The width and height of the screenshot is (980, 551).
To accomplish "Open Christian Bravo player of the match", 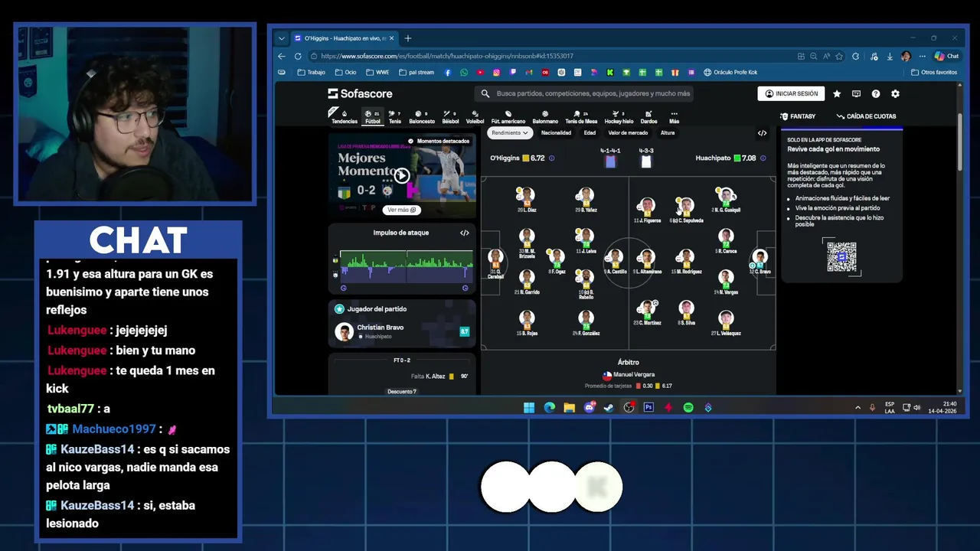I will tap(402, 331).
